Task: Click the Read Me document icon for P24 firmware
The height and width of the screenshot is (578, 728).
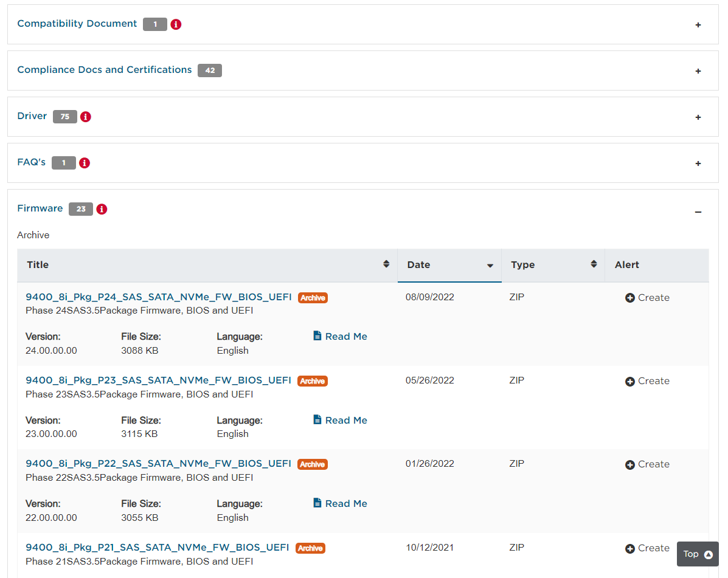Action: click(317, 336)
